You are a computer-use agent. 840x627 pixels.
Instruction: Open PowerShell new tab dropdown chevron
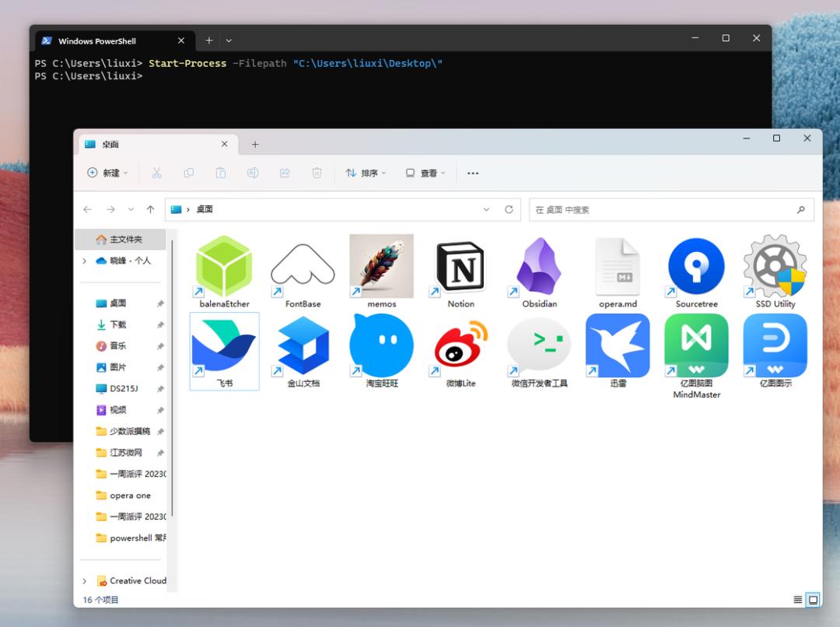coord(229,40)
